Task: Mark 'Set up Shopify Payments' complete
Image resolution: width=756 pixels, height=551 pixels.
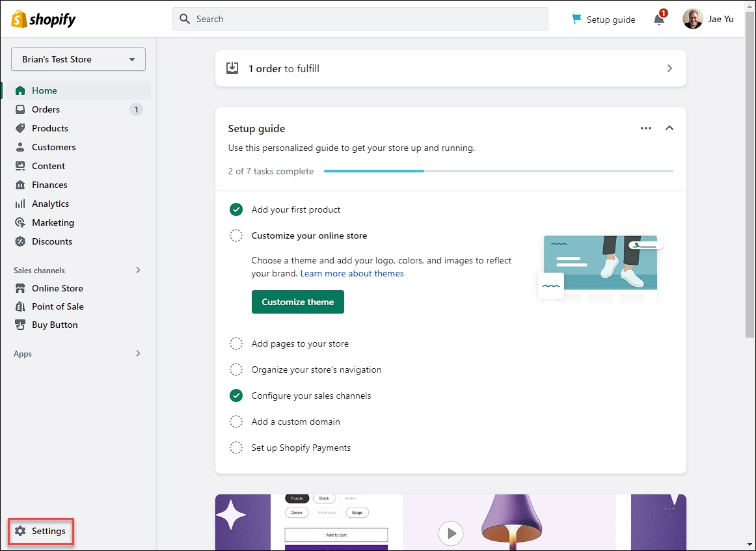Action: click(x=236, y=448)
